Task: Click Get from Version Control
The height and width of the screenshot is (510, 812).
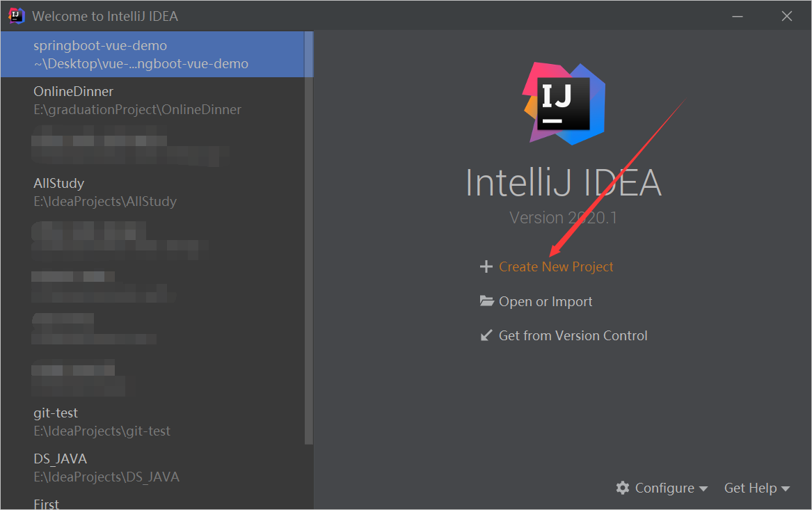Action: pos(573,335)
